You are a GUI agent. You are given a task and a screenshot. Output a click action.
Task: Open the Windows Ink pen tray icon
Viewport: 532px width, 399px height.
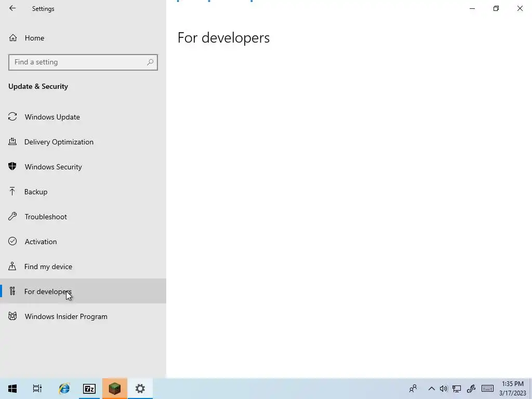tap(471, 389)
